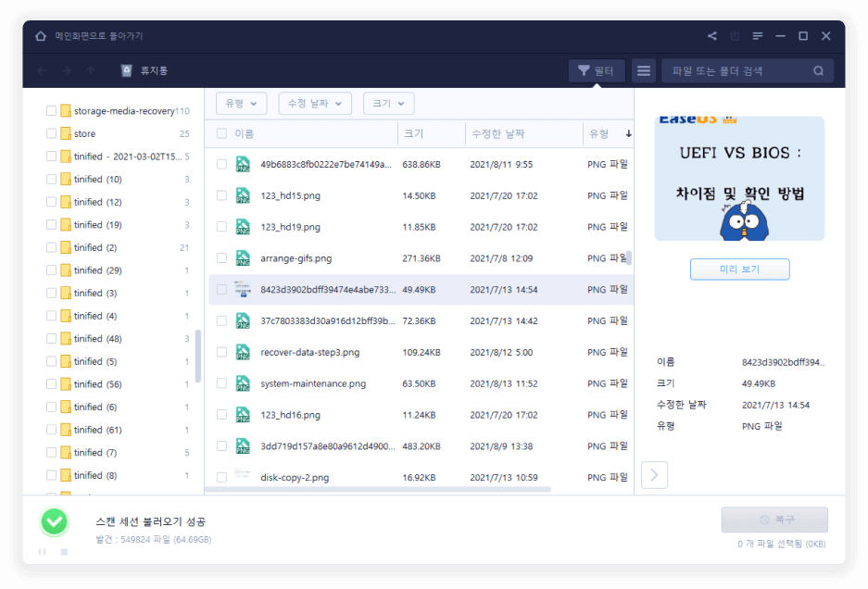Switch view with the list view icon

click(643, 71)
